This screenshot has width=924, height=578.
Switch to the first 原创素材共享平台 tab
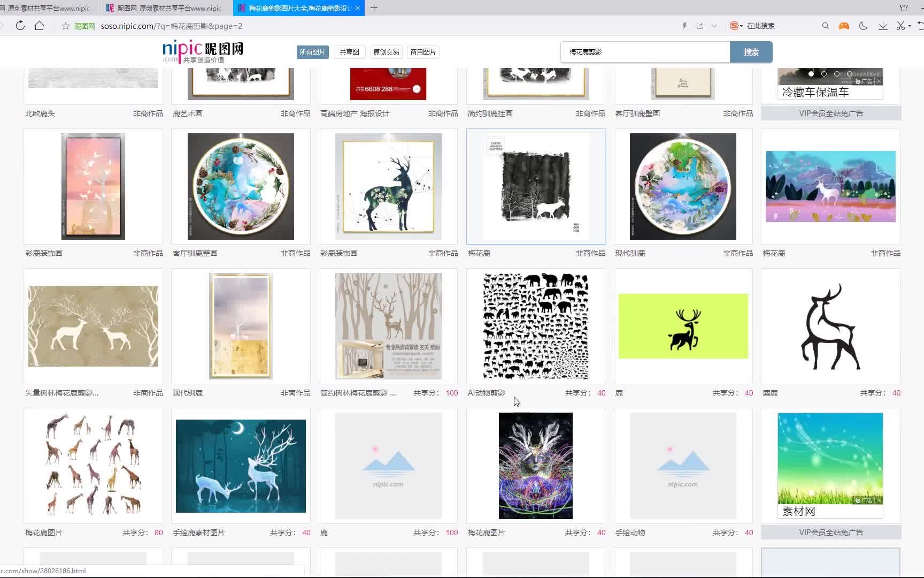[x=48, y=8]
